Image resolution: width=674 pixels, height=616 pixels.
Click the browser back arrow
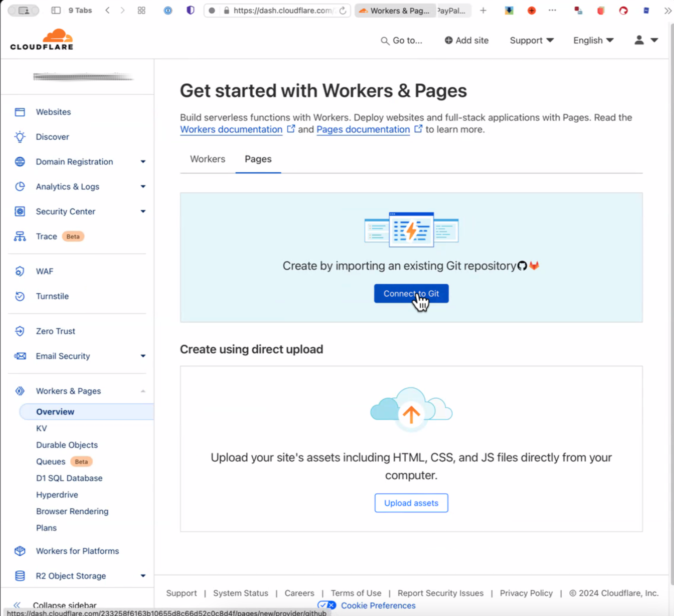point(108,10)
